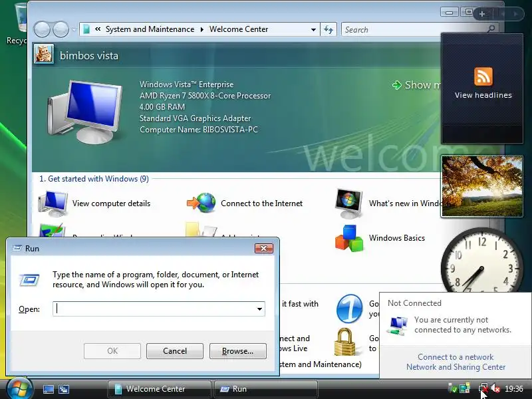532x399 pixels.
Task: Click Run taskbar button
Action: 266,389
